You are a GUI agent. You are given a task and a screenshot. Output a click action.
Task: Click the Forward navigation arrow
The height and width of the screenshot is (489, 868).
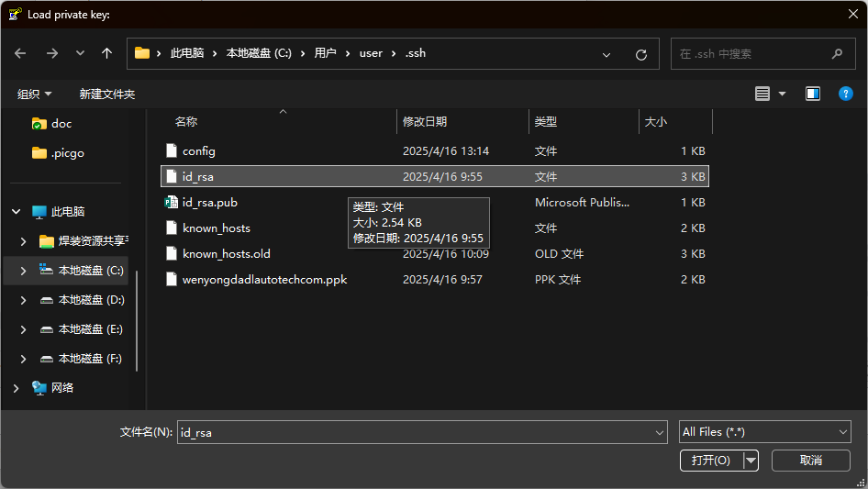coord(51,53)
